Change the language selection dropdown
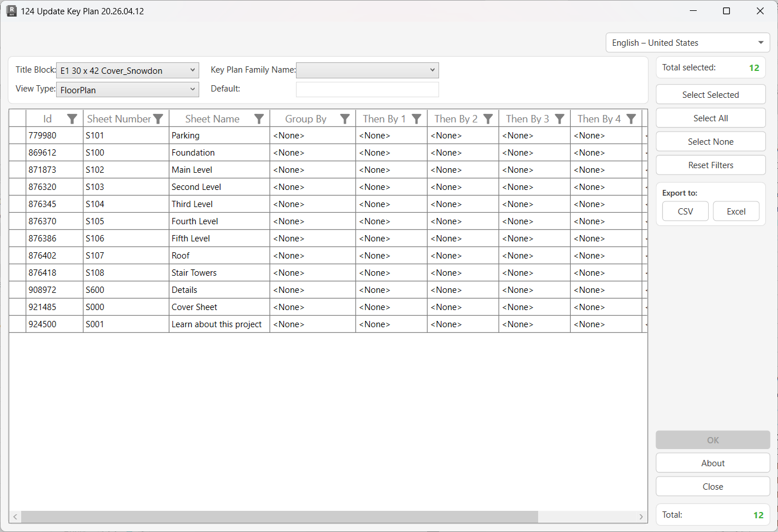Screen dimensions: 778x532 click(x=761, y=42)
